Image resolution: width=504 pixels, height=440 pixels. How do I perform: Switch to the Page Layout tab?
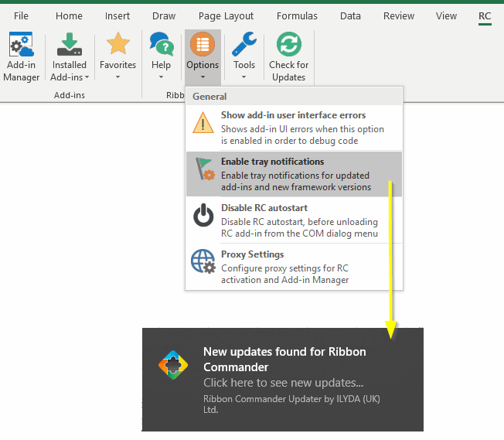click(x=226, y=15)
